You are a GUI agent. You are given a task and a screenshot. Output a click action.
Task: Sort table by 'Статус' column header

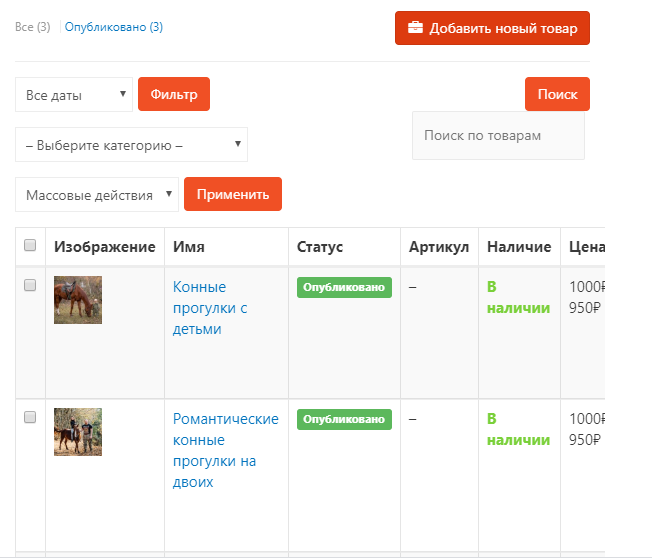tap(320, 247)
